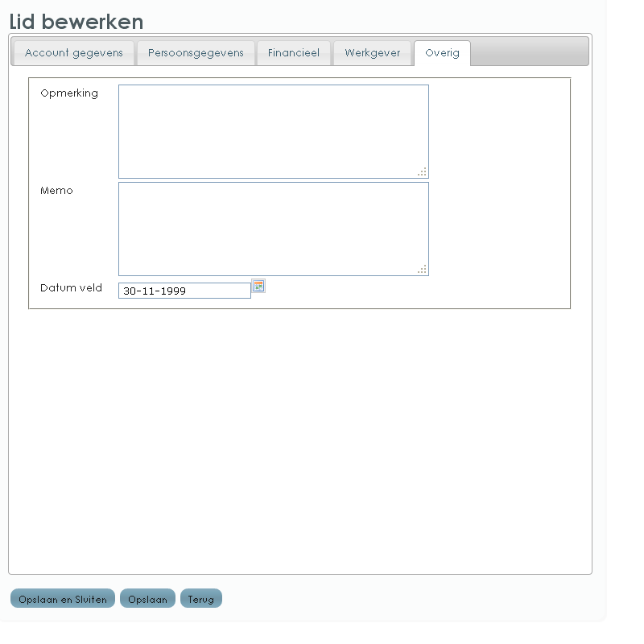This screenshot has width=644, height=644.
Task: Click the Opmerking field label
Action: [69, 93]
